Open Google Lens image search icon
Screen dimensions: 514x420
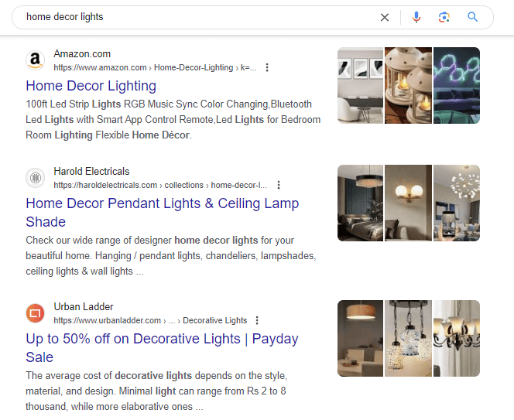(x=444, y=17)
